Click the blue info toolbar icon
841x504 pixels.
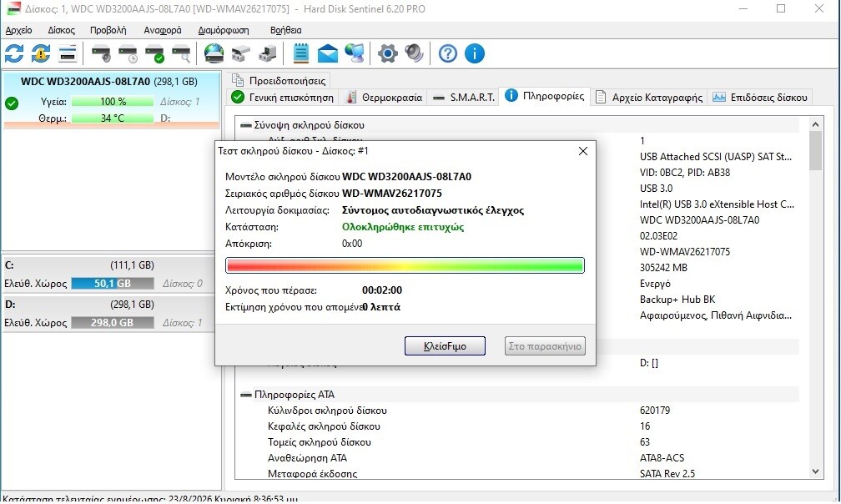pyautogui.click(x=475, y=53)
